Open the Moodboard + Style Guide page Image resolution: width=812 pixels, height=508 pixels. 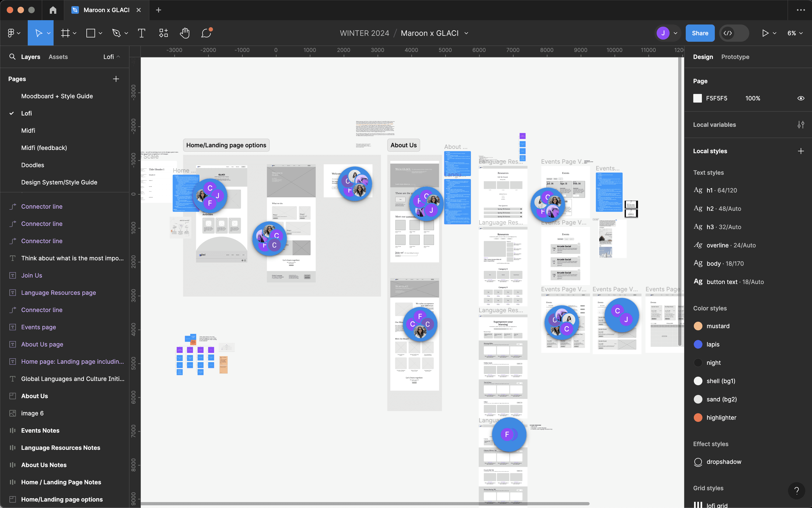pyautogui.click(x=57, y=96)
